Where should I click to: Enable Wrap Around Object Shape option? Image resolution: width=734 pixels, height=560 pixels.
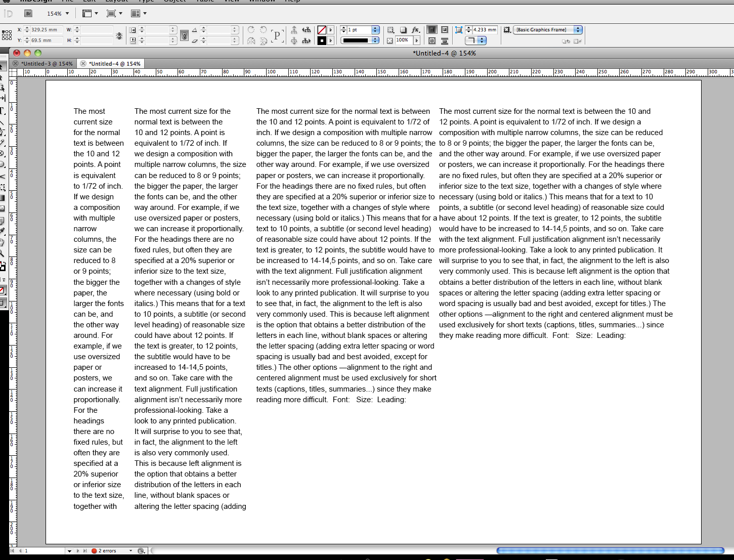click(x=431, y=41)
